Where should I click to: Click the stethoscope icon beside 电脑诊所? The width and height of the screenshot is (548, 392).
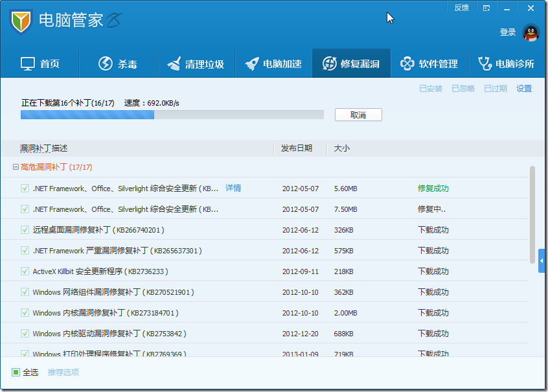pos(485,63)
